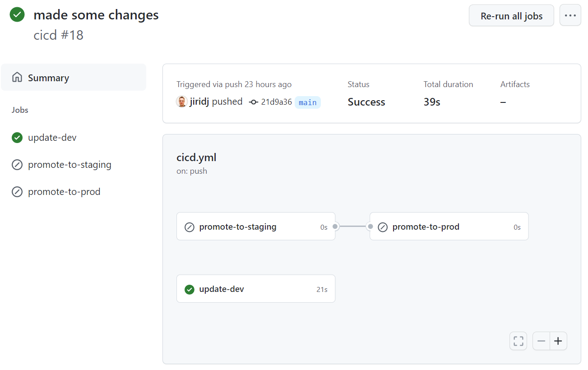Click the green checkmark on the workflow run title

17,14
